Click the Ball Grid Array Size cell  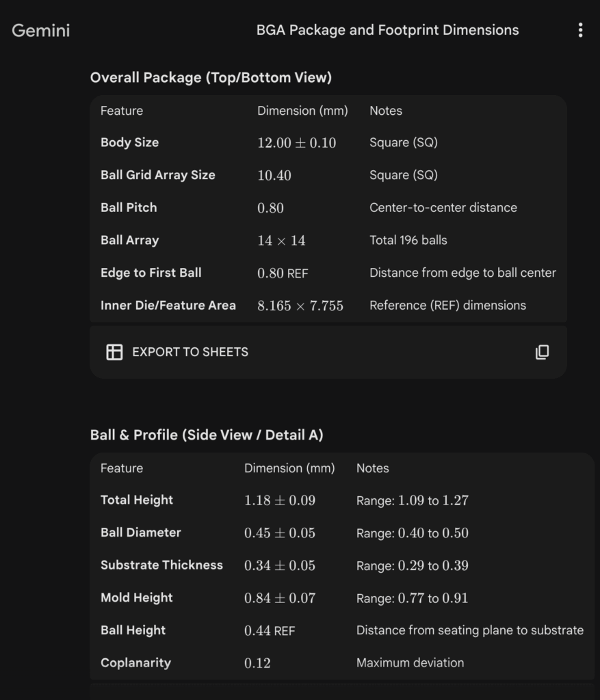(157, 175)
